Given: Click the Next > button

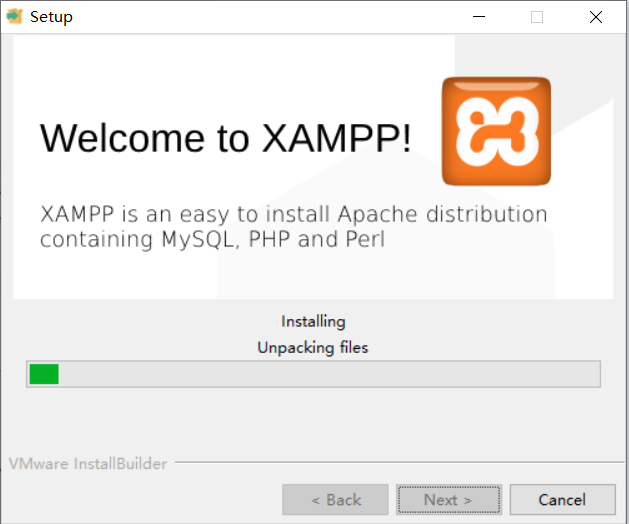Looking at the screenshot, I should [x=449, y=500].
